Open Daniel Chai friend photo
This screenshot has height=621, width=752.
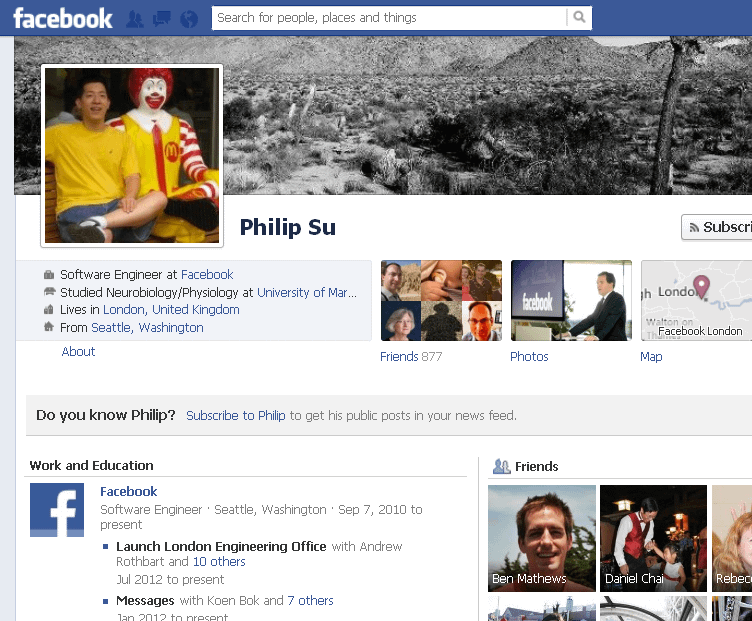pyautogui.click(x=653, y=538)
